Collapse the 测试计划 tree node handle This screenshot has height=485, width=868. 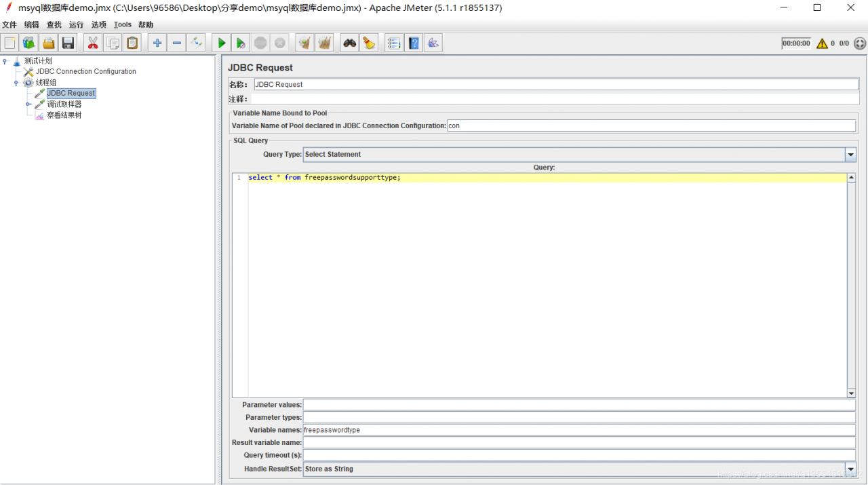point(5,61)
